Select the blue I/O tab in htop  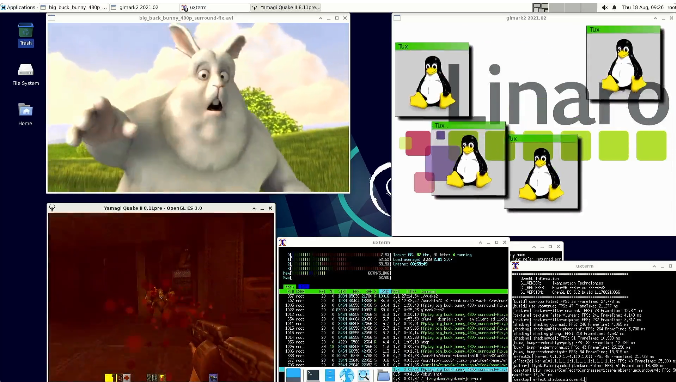[x=304, y=286]
